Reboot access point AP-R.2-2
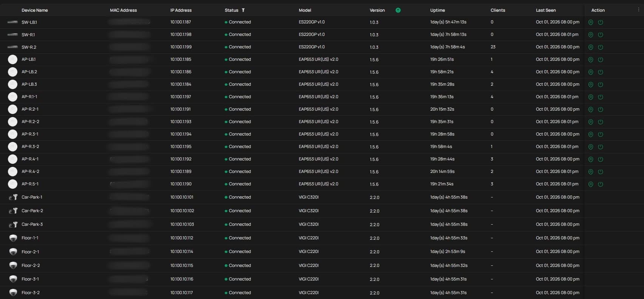Viewport: 644px width, 299px height. (601, 122)
